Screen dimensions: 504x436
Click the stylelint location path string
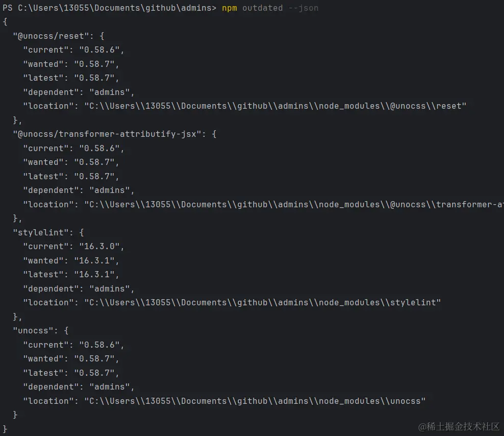[263, 302]
